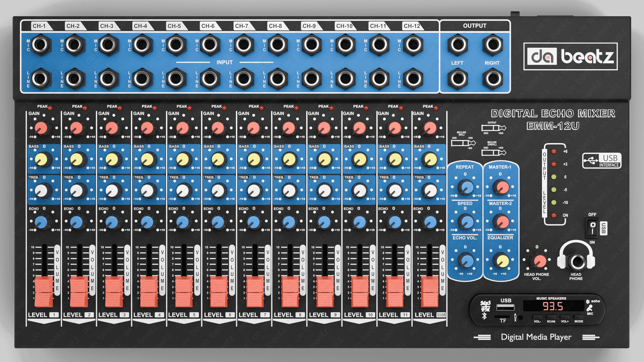This screenshot has height=362, width=644.
Task: Click the Level 1 volume fader
Action: tap(44, 292)
